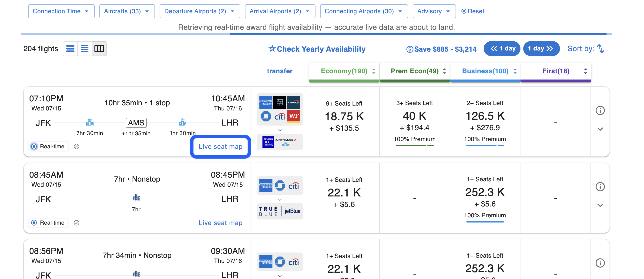Switch to the detailed list view icon
This screenshot has height=279, width=644.
(x=70, y=48)
